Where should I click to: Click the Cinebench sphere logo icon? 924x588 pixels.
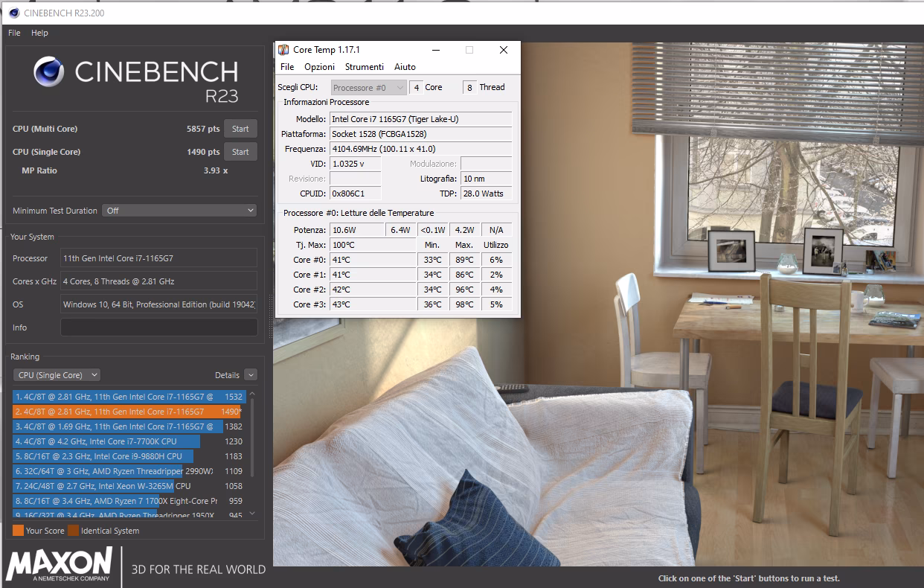click(x=49, y=72)
